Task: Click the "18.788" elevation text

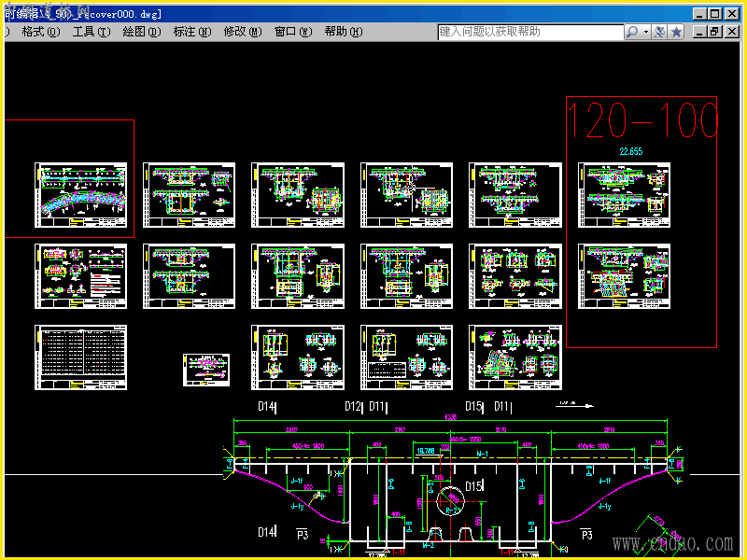Action: tap(426, 451)
